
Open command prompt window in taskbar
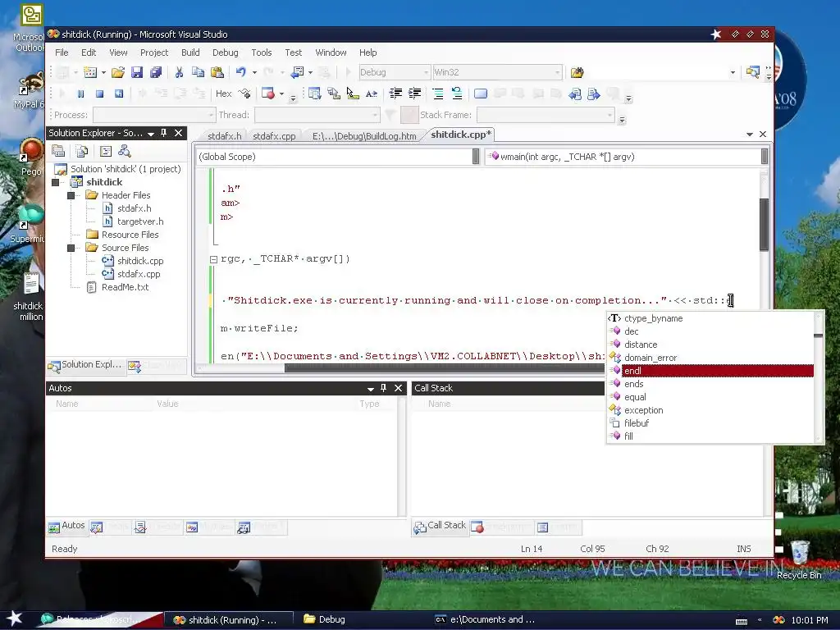485,619
